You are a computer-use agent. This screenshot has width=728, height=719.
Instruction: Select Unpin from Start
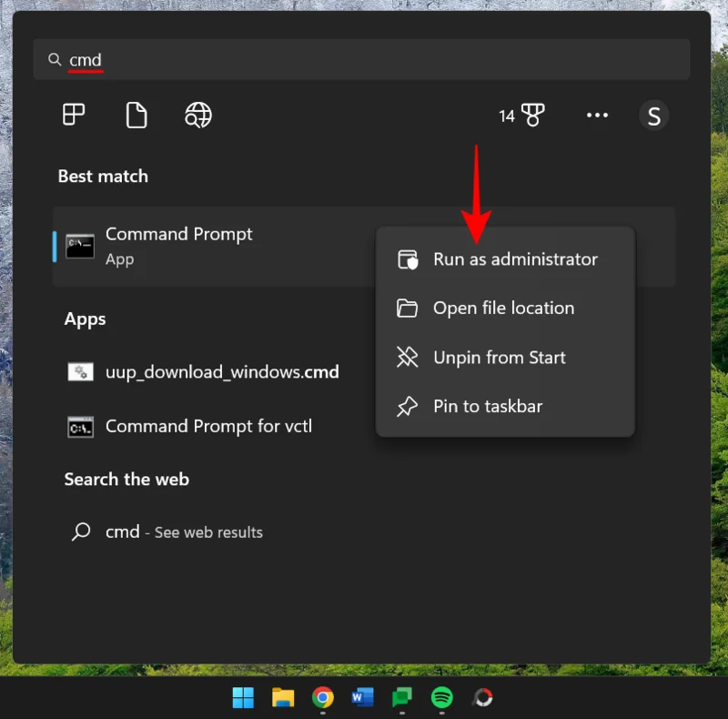(498, 357)
